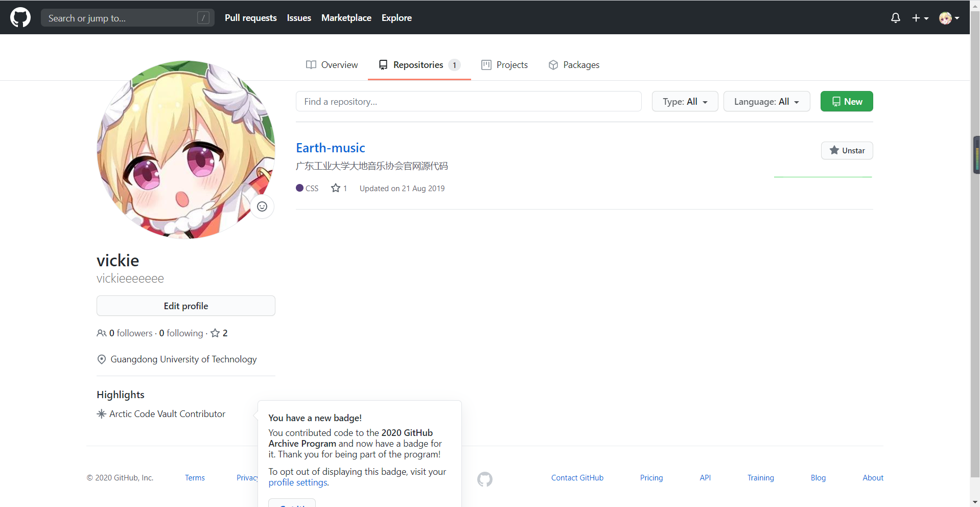The width and height of the screenshot is (980, 507).
Task: Click the Earth-music activity graph line
Action: (x=823, y=177)
